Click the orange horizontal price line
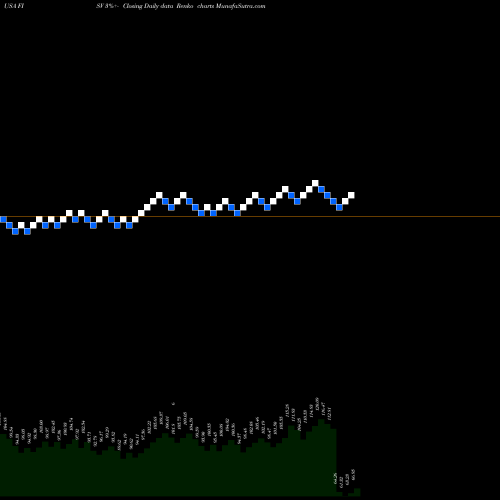 (x=250, y=217)
